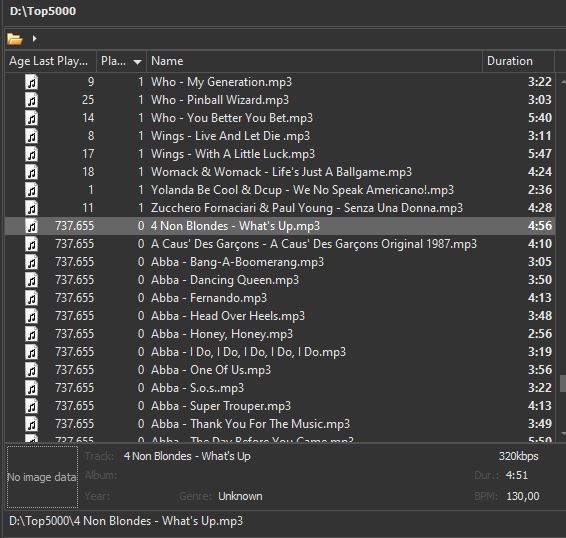Click the scrollbar down arrow in track list
Screen dimensions: 566x538
[563, 433]
